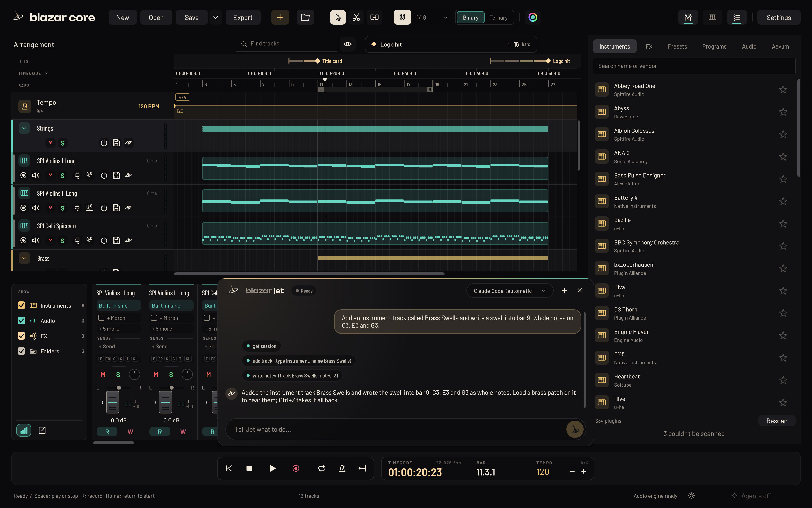This screenshot has width=812, height=508.
Task: Switch to the FX browser tab
Action: 649,46
